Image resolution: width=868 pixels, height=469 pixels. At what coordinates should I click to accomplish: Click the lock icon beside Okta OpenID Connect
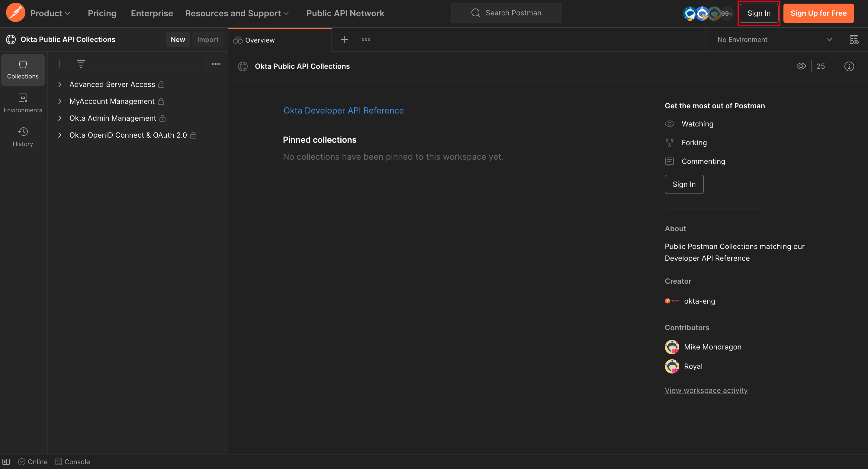(193, 135)
